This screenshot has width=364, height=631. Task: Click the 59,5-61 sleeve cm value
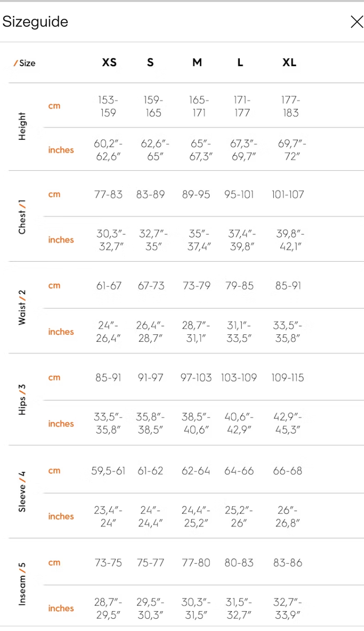(x=108, y=471)
